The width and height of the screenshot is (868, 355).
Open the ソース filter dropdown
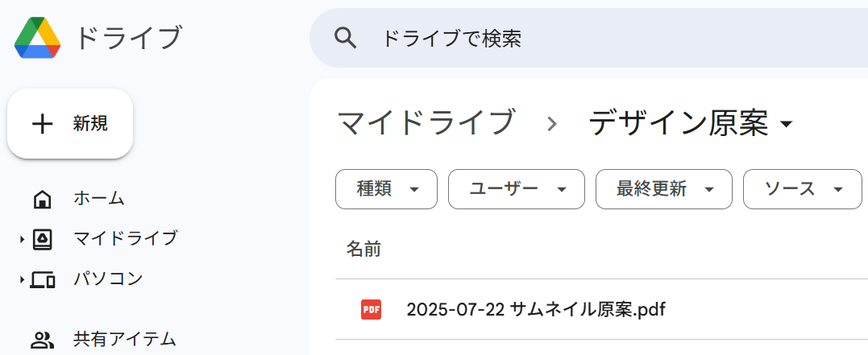[x=802, y=189]
